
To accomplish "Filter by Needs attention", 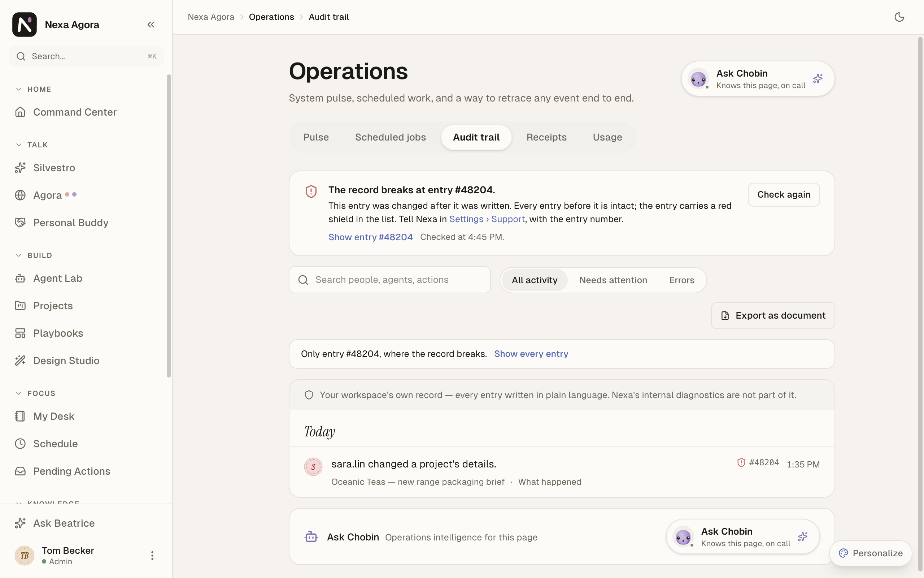I will (613, 280).
